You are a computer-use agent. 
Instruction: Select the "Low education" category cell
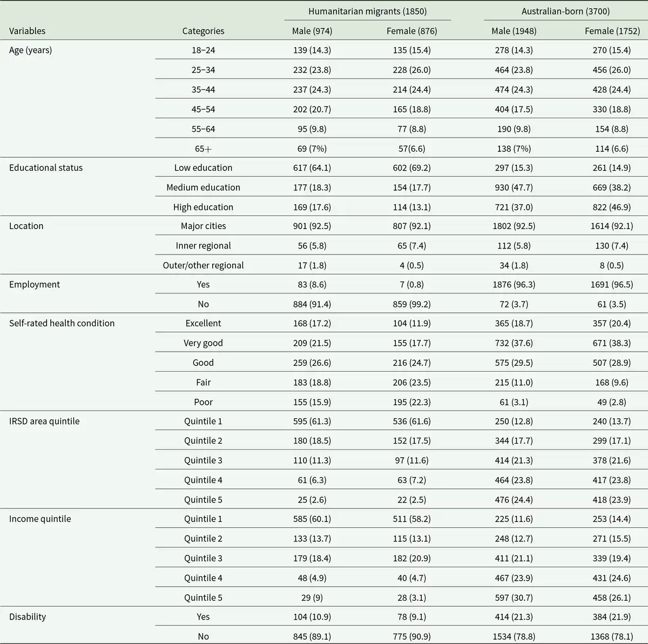203,168
